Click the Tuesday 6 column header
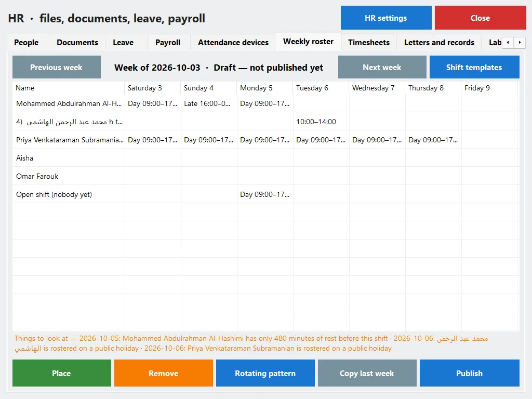 point(321,88)
